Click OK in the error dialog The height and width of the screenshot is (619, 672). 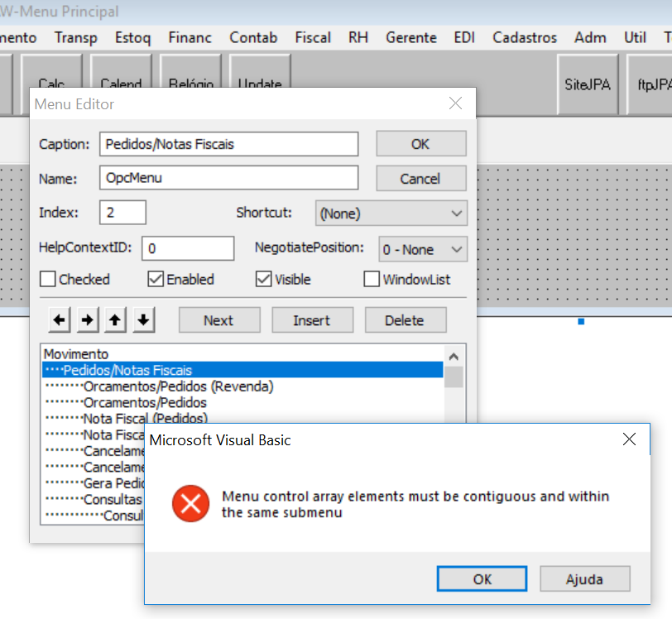point(482,578)
